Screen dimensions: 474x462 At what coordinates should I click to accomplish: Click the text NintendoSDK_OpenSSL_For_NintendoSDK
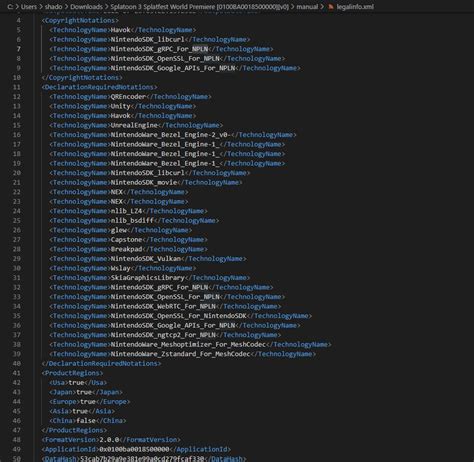click(178, 316)
